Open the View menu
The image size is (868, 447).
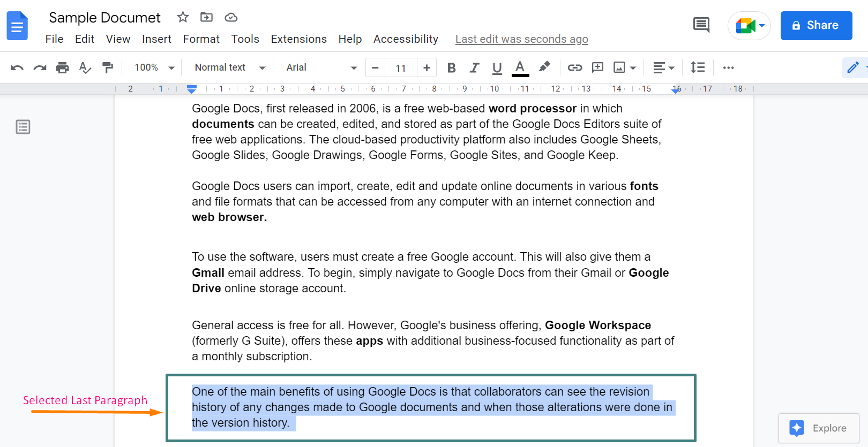pos(118,39)
